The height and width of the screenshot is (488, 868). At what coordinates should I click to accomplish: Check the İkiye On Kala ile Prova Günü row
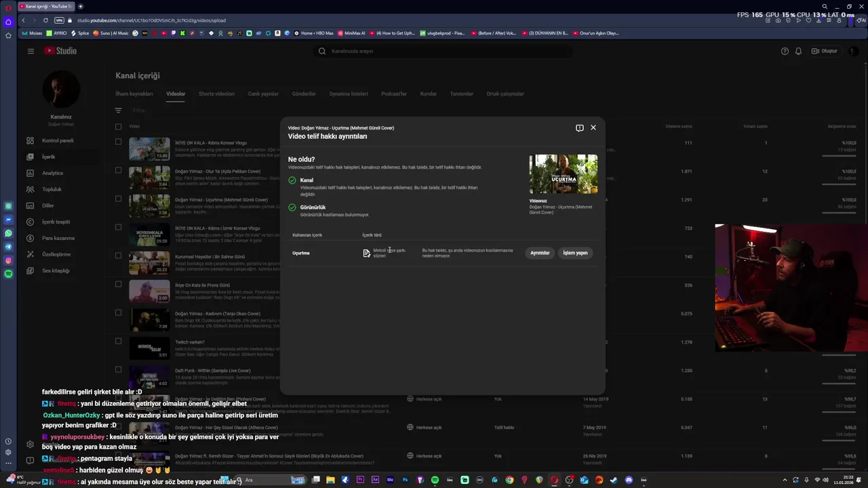pos(118,285)
